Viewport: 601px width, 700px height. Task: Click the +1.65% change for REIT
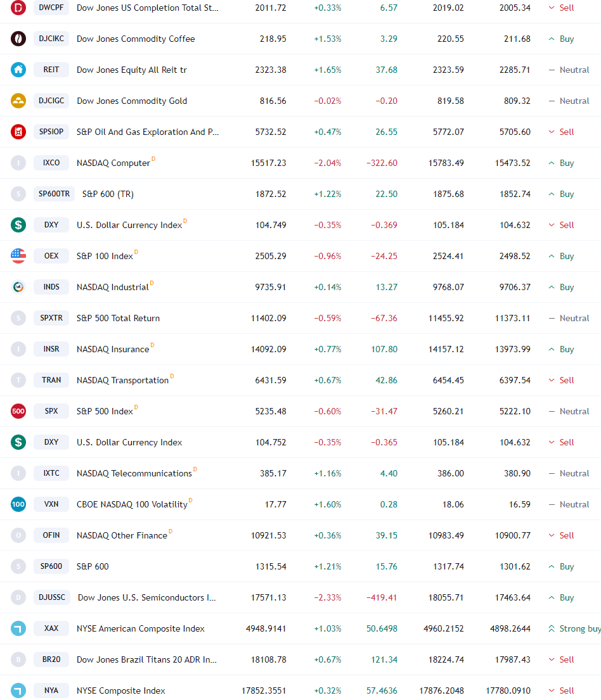[328, 70]
